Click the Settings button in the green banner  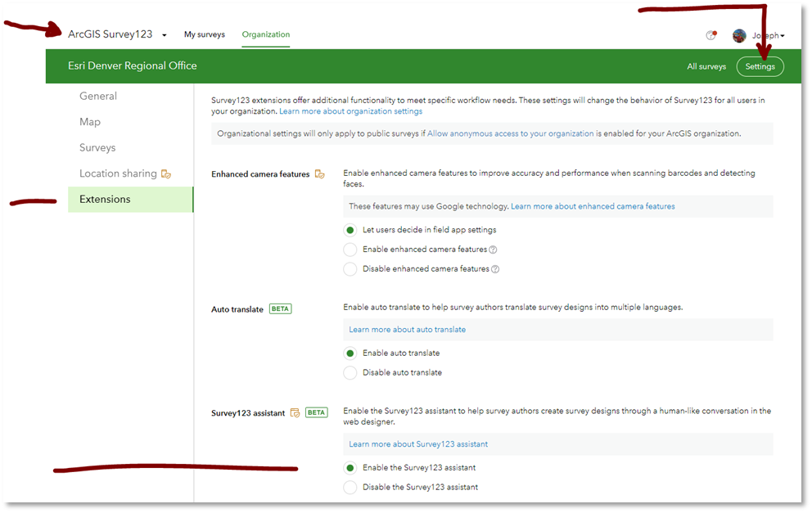coord(760,66)
